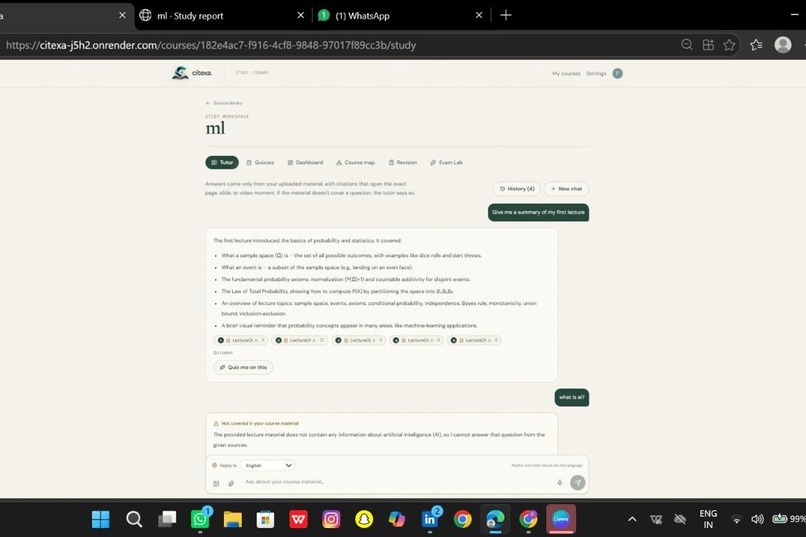Close the ml - Study report tab
This screenshot has width=806, height=537.
coord(301,15)
